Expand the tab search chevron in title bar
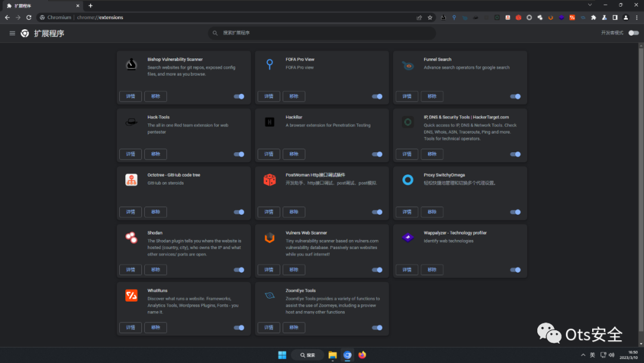 590,5
